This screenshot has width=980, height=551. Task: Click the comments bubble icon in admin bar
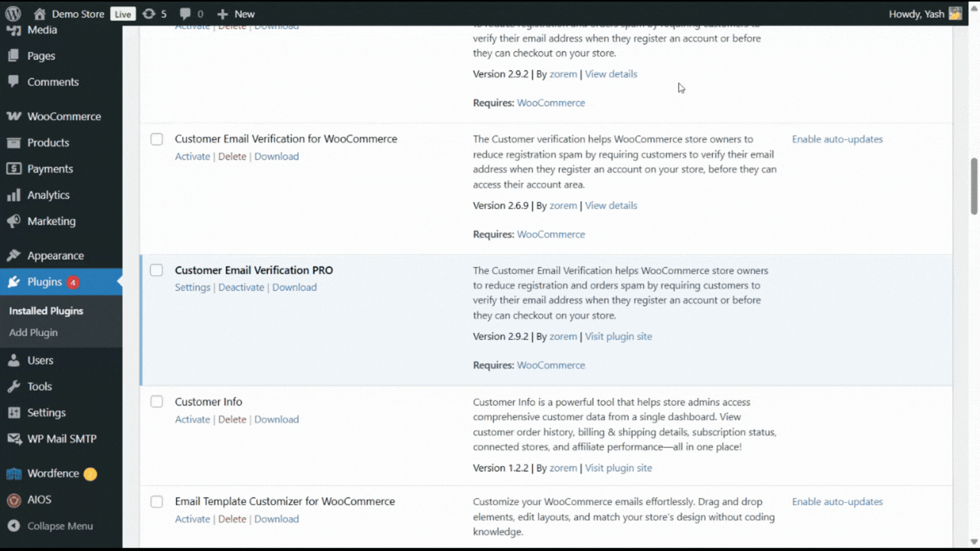coord(185,14)
